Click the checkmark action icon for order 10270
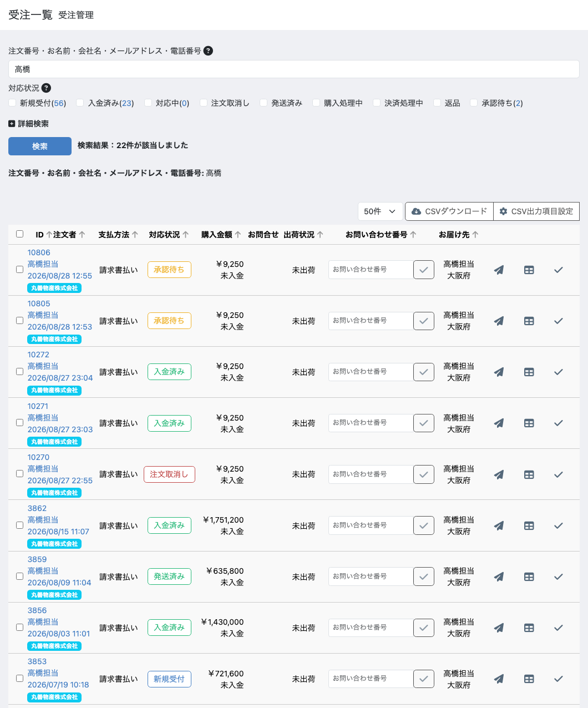 (x=559, y=474)
